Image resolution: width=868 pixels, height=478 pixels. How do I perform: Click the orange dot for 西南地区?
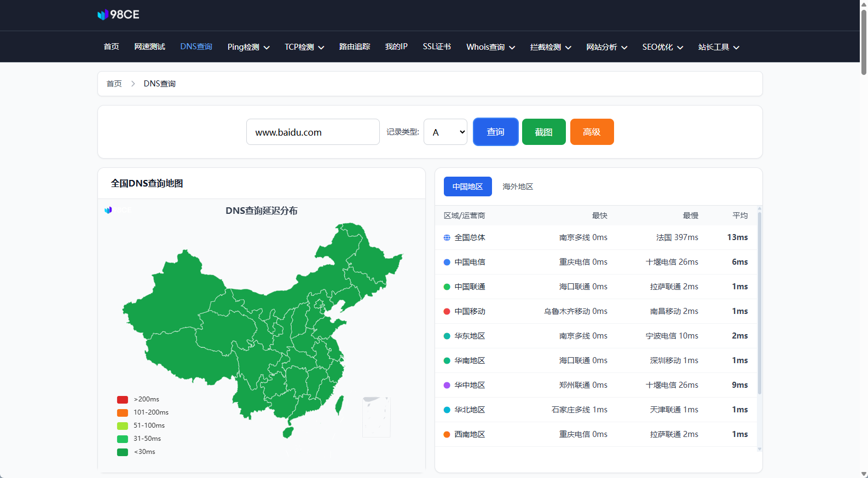pos(447,434)
